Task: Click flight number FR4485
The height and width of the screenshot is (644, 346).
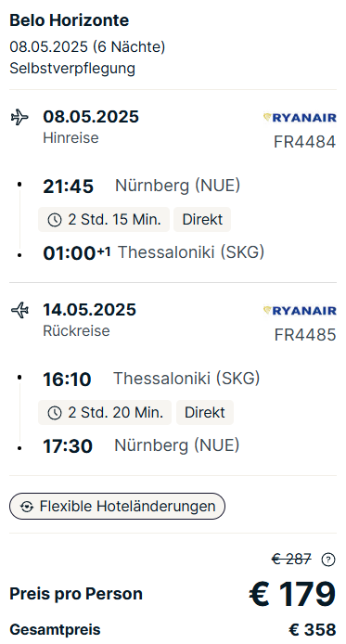Action: coord(305,335)
